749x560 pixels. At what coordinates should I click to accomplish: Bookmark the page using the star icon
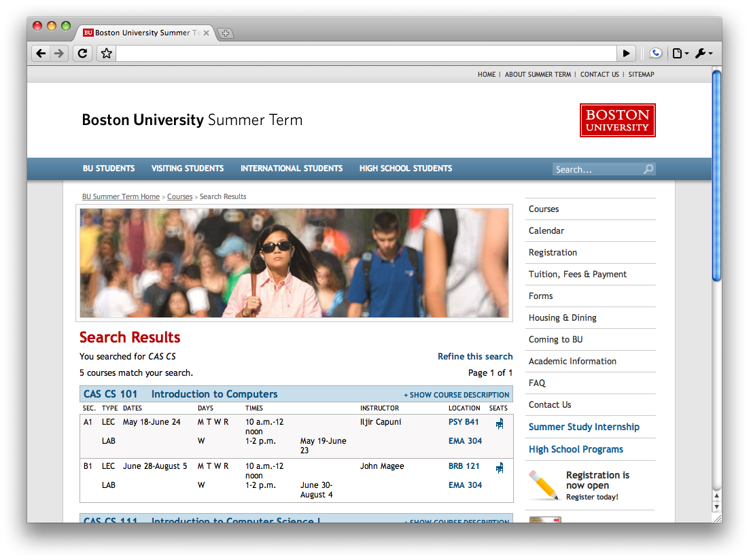[x=106, y=53]
